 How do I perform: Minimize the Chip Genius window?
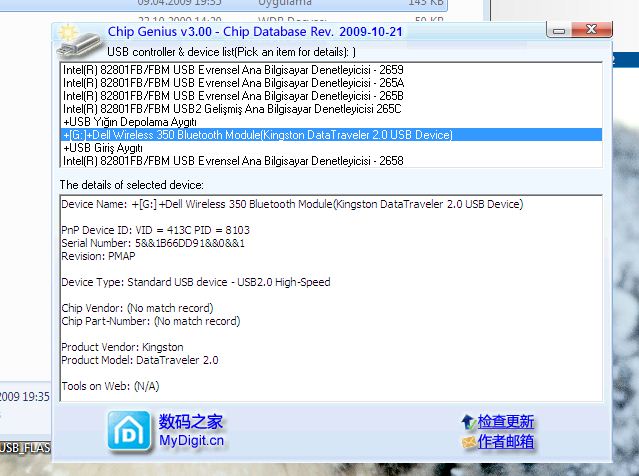pos(559,31)
